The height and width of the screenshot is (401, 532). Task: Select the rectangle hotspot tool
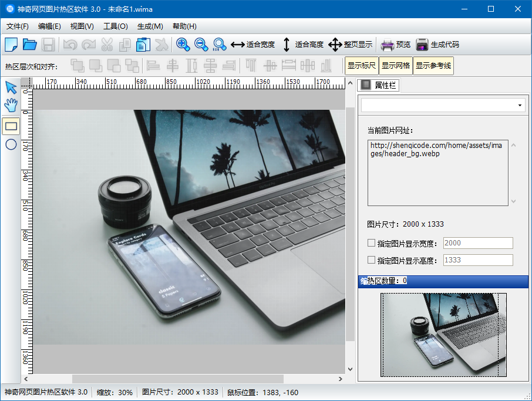11,126
